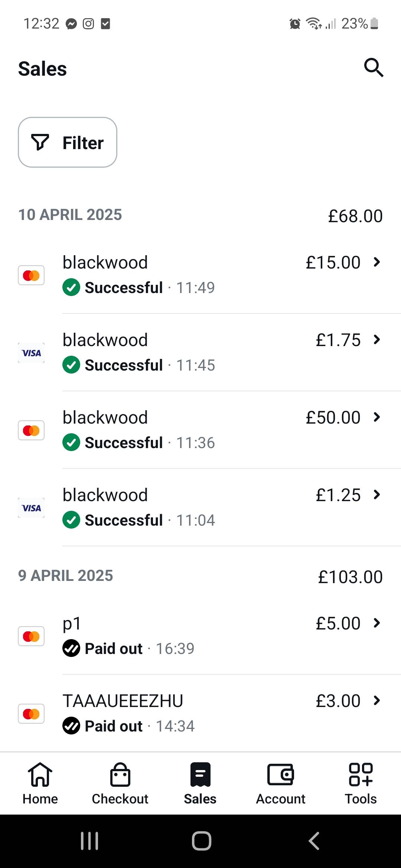This screenshot has height=868, width=401.
Task: Tap Paid out status icon at 16:39
Action: tap(71, 648)
